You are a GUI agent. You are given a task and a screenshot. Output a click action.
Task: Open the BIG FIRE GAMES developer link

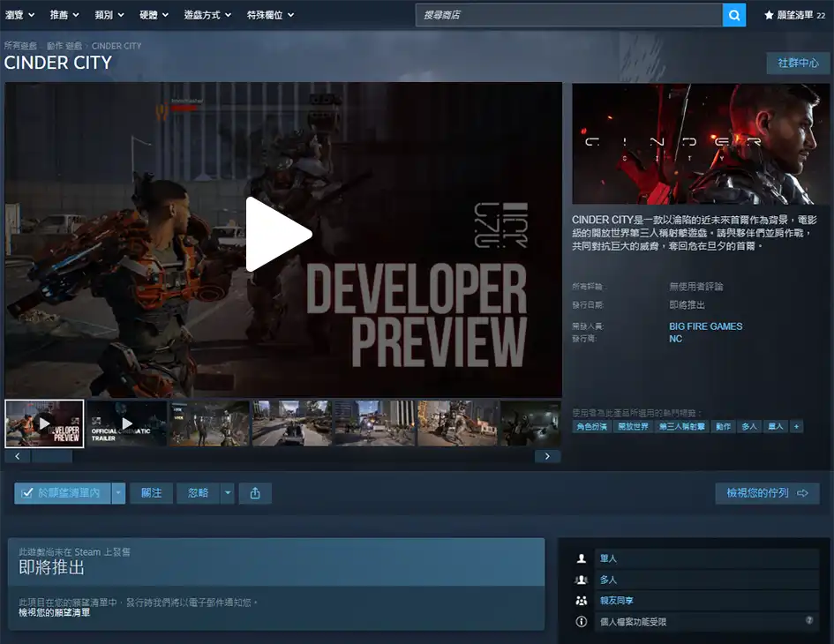pyautogui.click(x=705, y=326)
